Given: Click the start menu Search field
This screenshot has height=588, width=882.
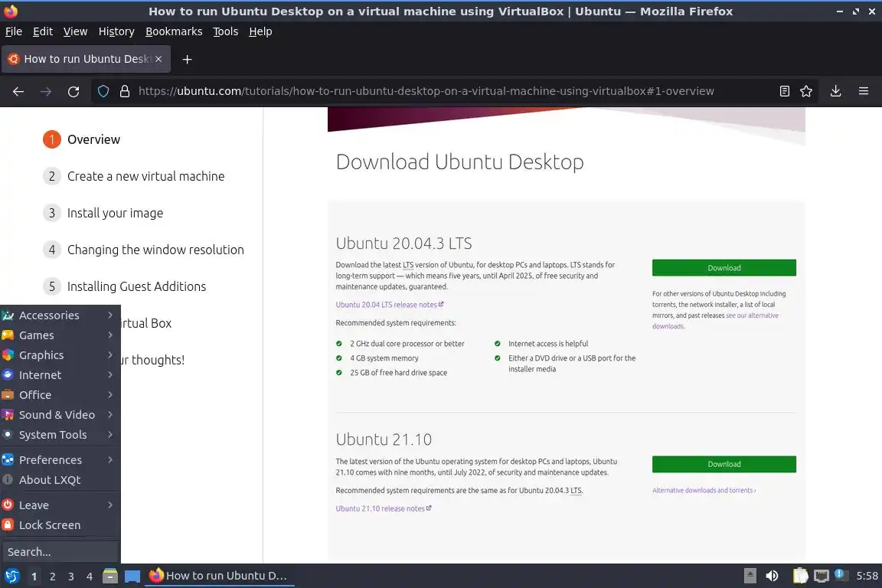Looking at the screenshot, I should 60,552.
